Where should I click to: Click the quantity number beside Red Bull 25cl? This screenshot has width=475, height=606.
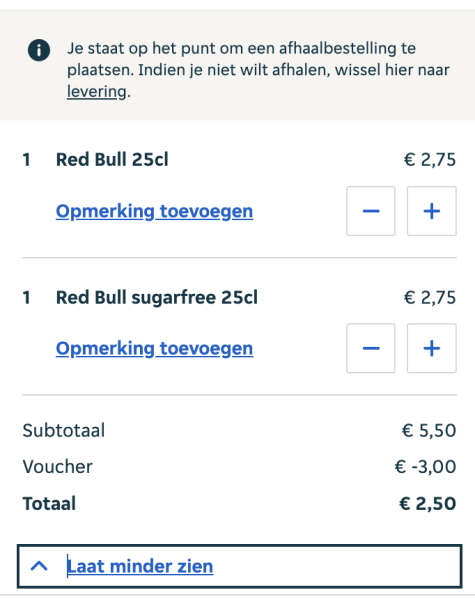click(26, 160)
